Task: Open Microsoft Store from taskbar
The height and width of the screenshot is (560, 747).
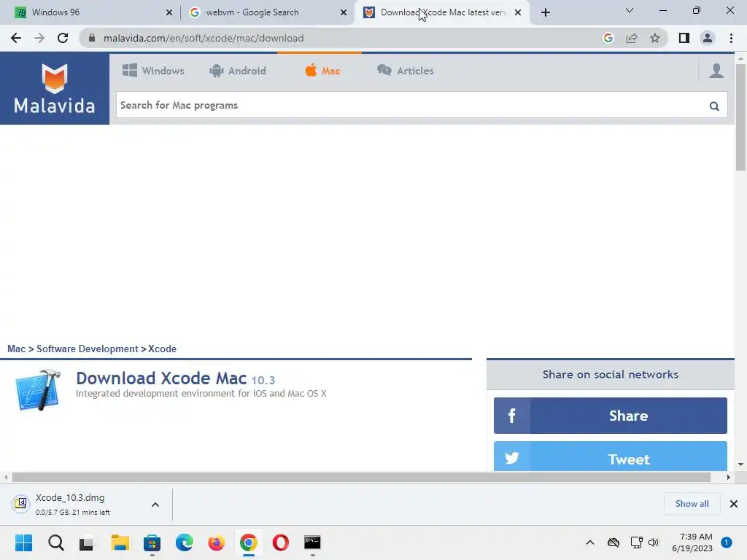Action: point(152,542)
